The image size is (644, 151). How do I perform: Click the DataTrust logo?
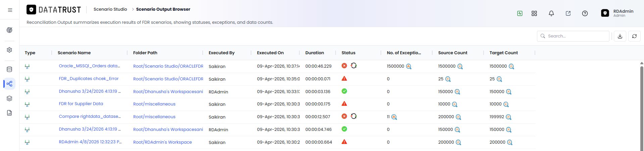click(54, 10)
